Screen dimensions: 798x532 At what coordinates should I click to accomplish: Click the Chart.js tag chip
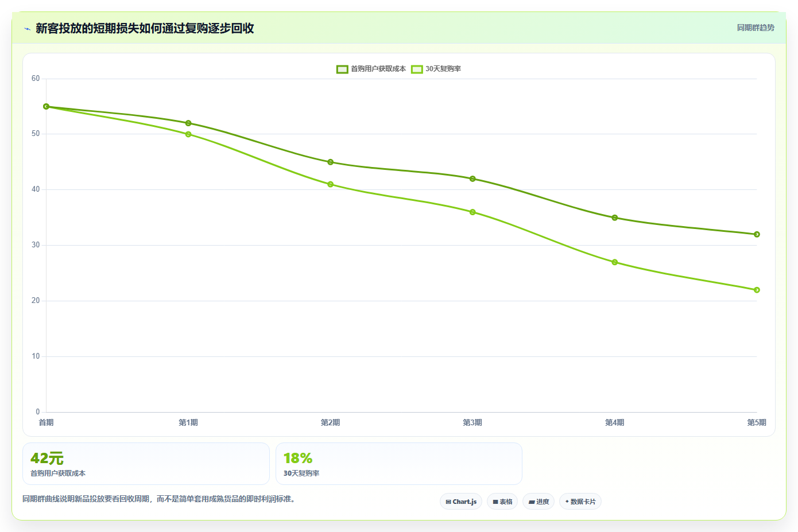point(461,502)
